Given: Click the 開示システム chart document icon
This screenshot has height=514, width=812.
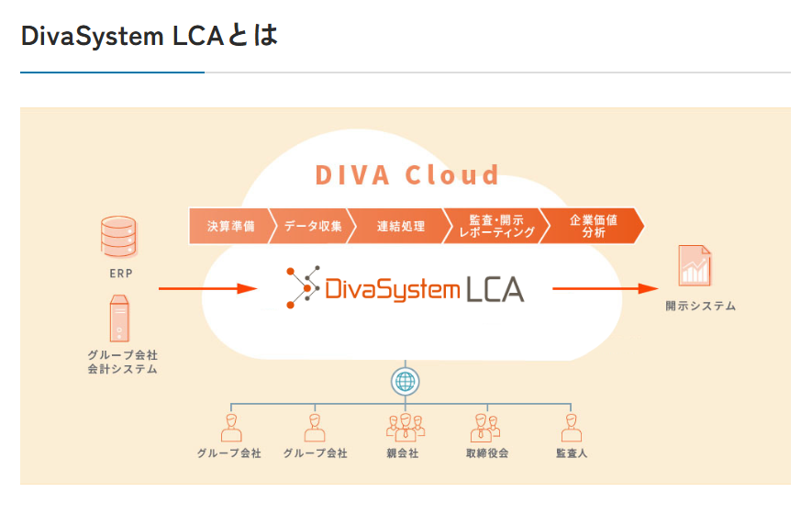Looking at the screenshot, I should pos(695,266).
